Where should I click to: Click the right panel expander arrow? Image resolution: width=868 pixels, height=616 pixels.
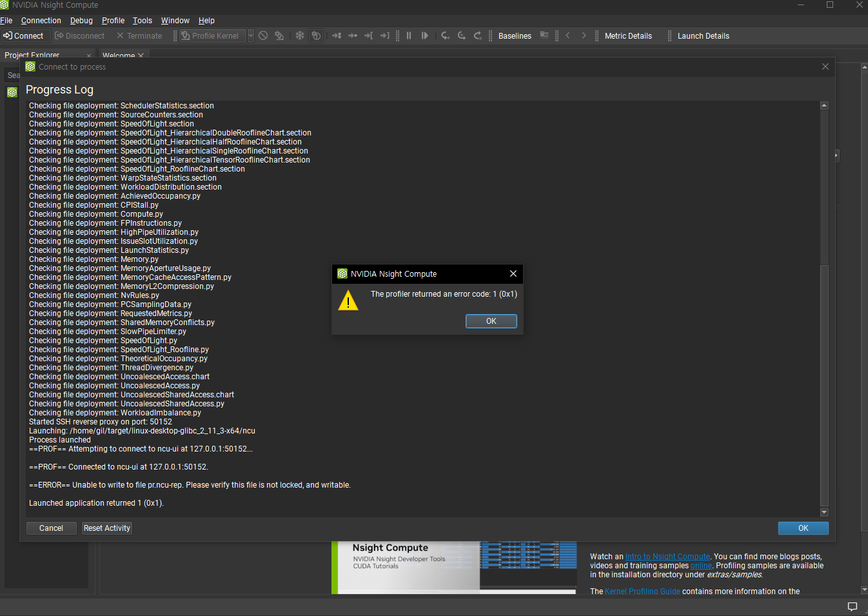pos(837,155)
